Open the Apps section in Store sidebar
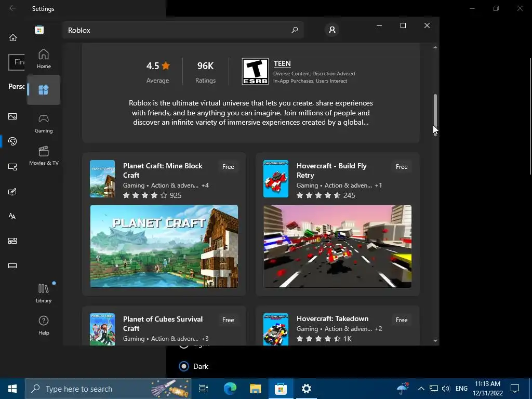The image size is (532, 399). tap(44, 90)
